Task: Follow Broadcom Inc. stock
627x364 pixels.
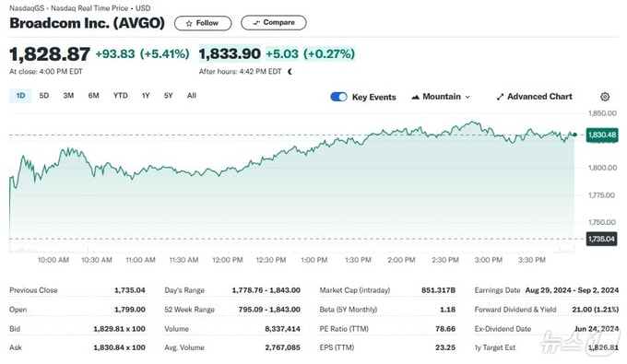Action: [203, 23]
